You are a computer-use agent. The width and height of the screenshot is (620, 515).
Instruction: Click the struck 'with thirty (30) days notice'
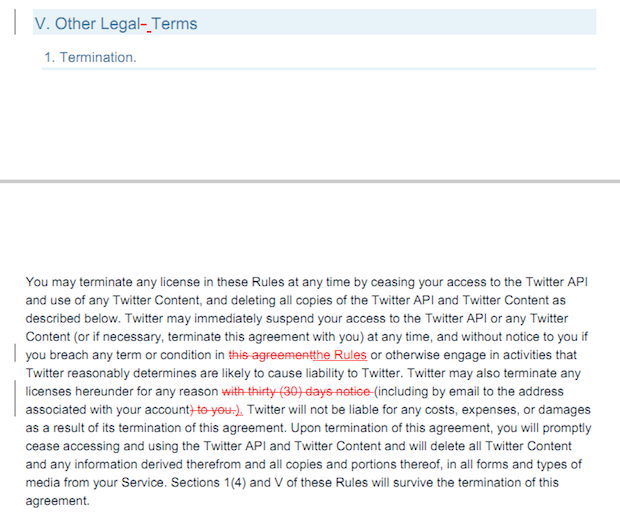tap(298, 391)
